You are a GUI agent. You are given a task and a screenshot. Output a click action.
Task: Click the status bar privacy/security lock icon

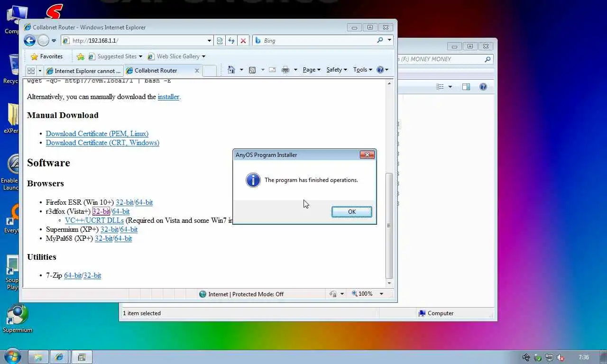pos(333,294)
